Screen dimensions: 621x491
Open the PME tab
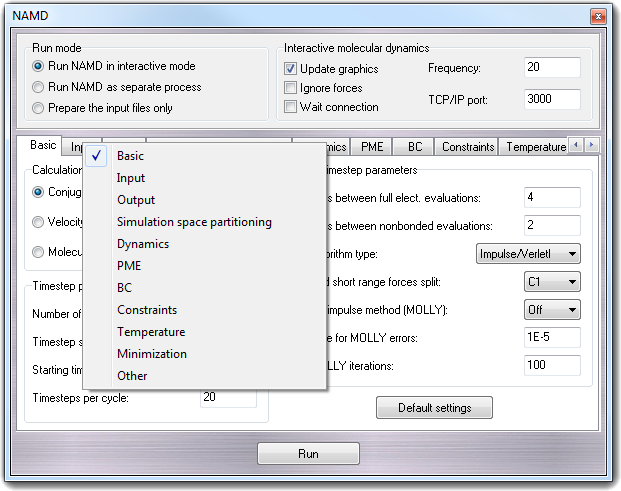click(x=371, y=147)
